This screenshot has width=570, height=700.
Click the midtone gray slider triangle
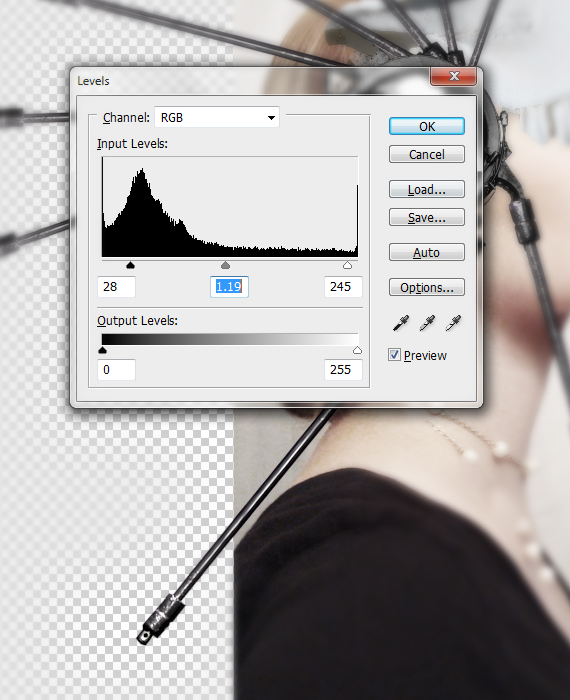(x=225, y=265)
